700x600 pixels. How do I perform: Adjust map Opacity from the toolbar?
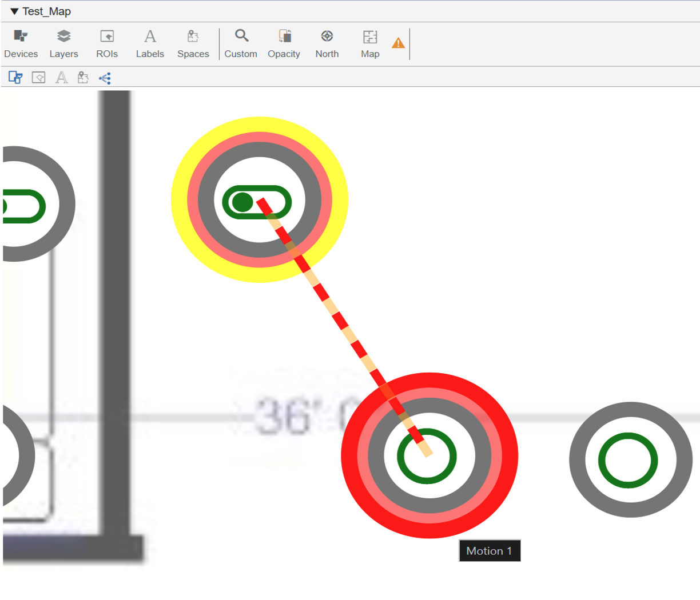point(284,44)
